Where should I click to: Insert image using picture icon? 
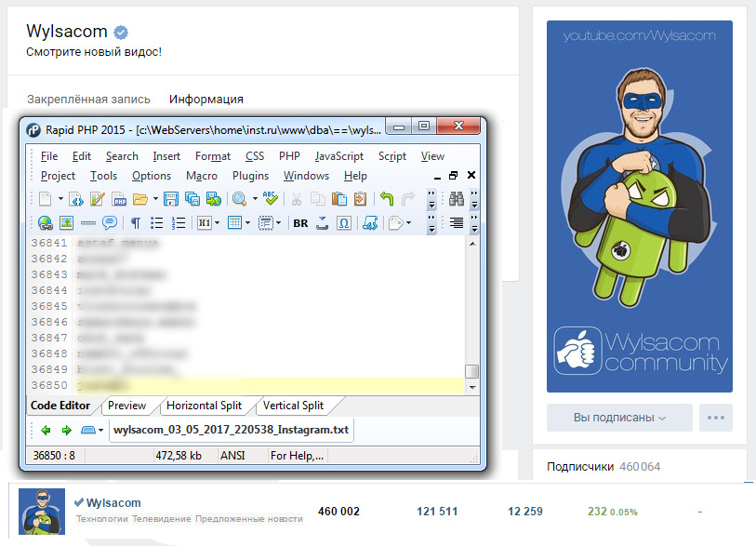tap(66, 222)
